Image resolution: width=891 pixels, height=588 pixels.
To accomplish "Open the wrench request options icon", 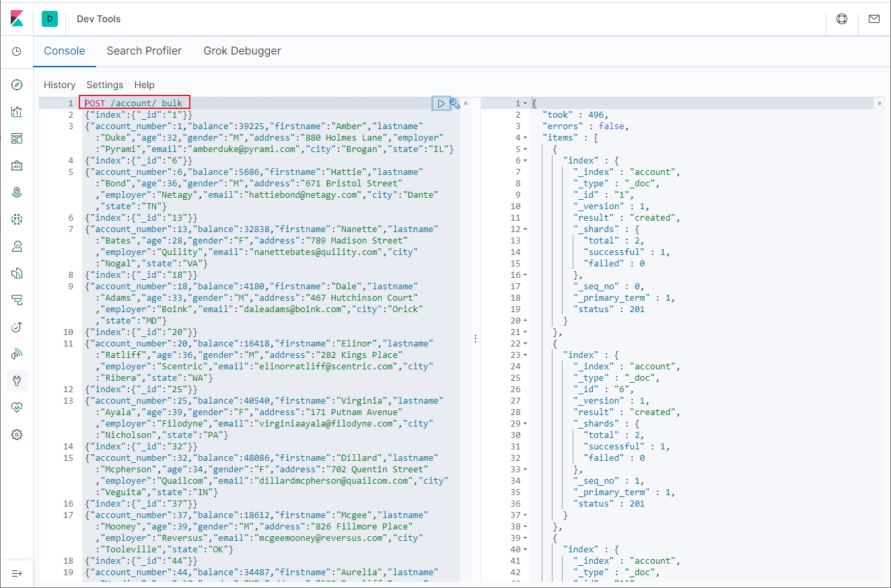I will coord(456,103).
